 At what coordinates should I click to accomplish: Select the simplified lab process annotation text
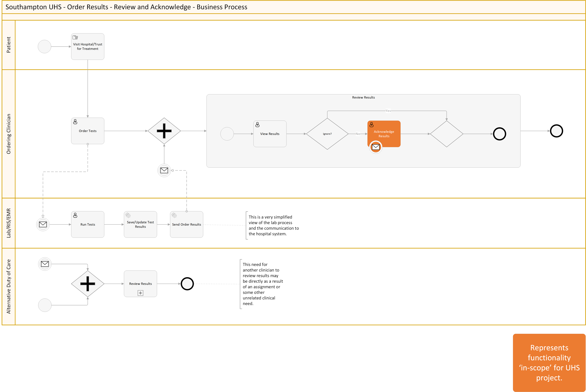coord(274,225)
